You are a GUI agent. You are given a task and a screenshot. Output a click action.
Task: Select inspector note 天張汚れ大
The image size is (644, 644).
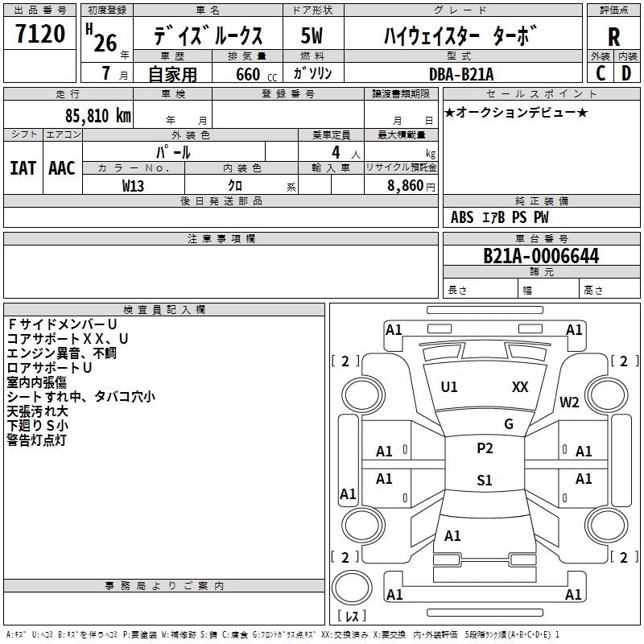[37, 411]
